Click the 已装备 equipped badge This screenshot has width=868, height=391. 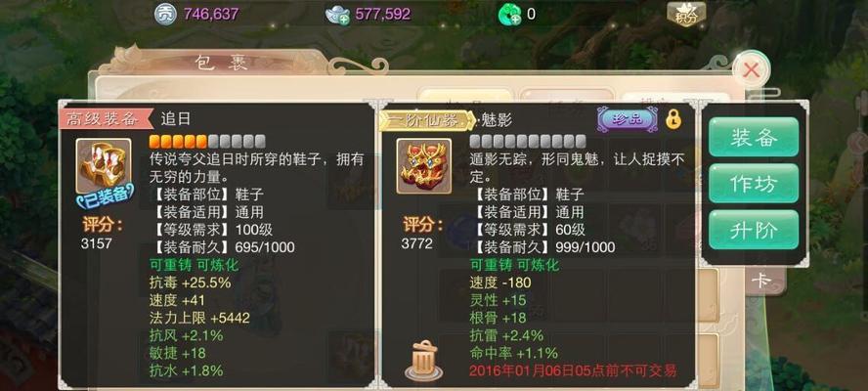coord(106,195)
